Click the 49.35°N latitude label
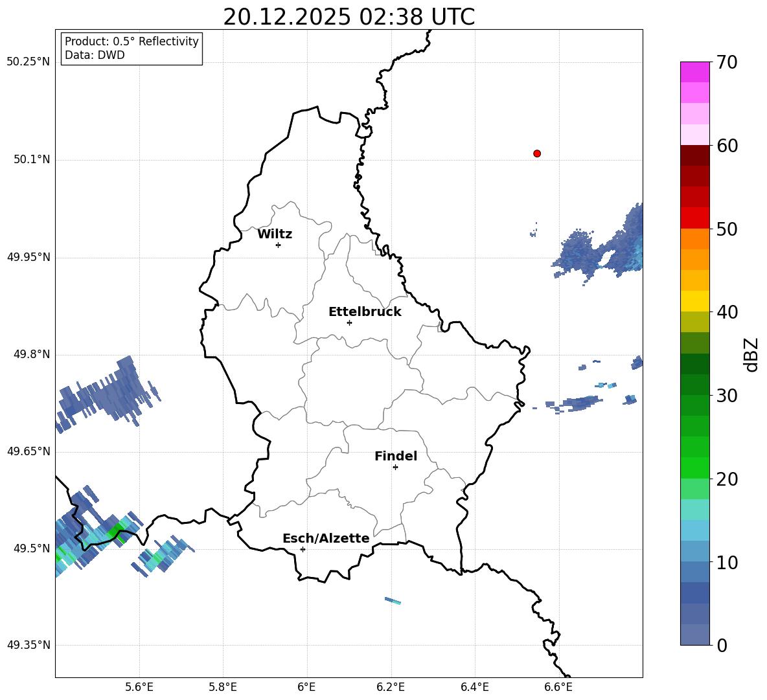This screenshot has width=767, height=700. click(x=29, y=645)
